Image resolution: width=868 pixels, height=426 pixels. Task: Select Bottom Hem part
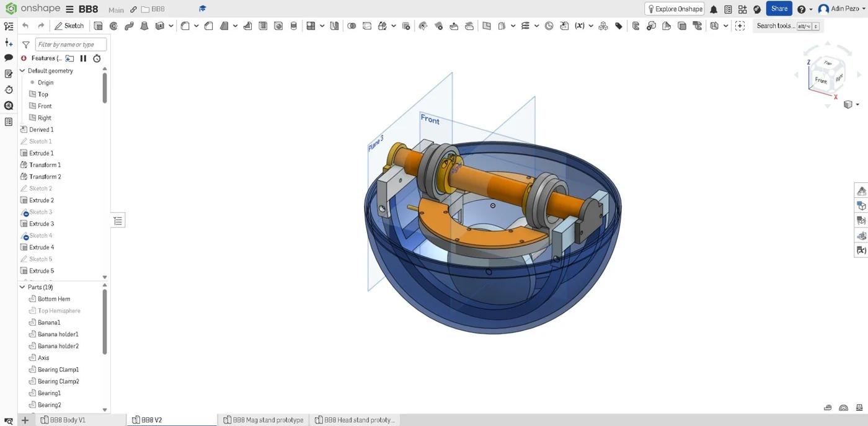click(54, 299)
